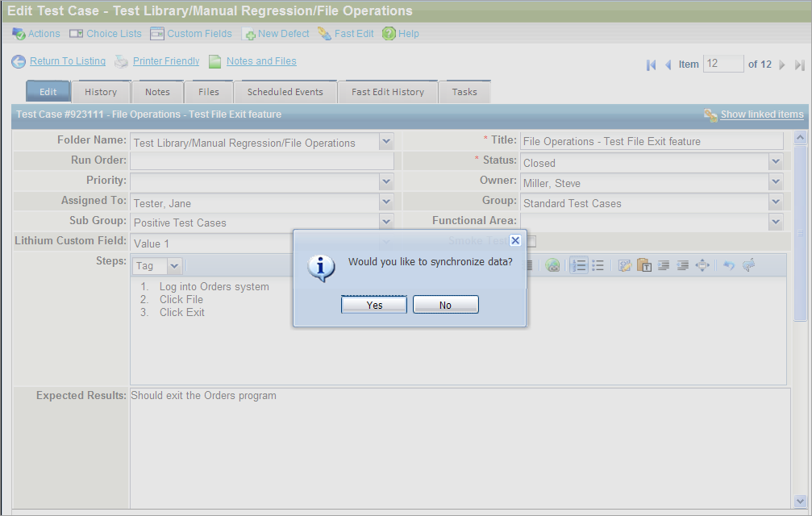Expand the Status dropdown showing Closed
Image resolution: width=812 pixels, height=516 pixels.
pyautogui.click(x=776, y=162)
